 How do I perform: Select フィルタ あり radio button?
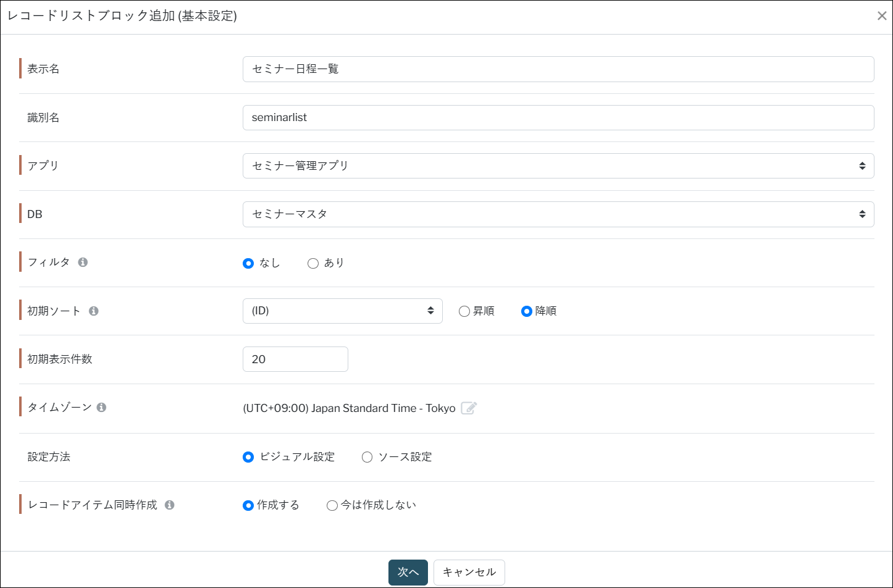pos(313,264)
